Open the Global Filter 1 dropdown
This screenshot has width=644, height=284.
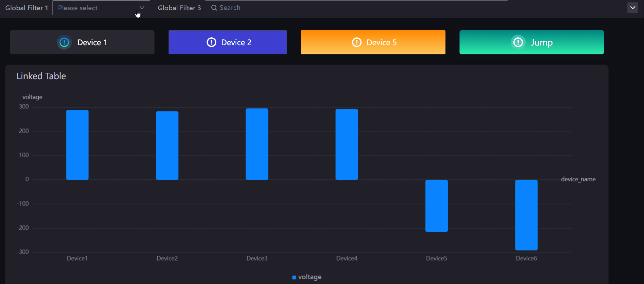point(97,8)
